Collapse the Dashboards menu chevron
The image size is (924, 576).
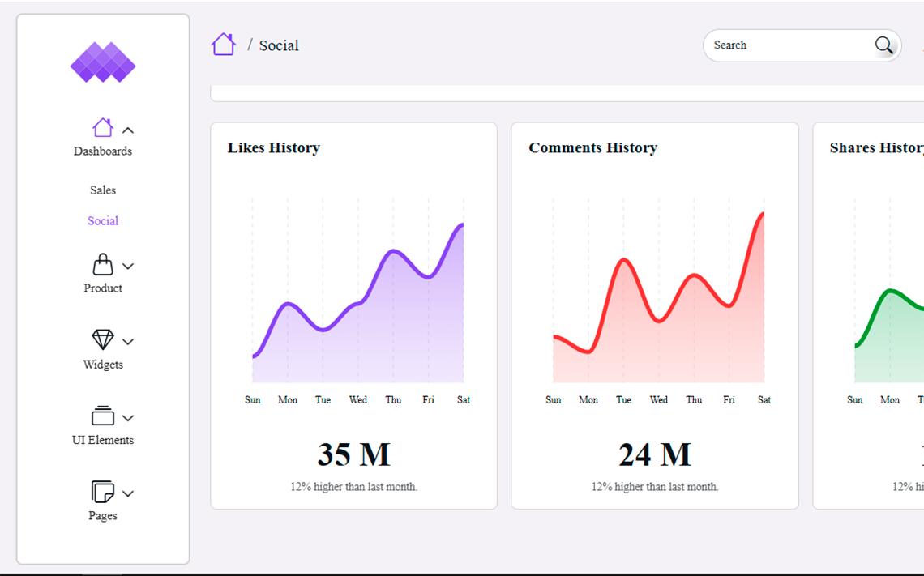tap(128, 130)
